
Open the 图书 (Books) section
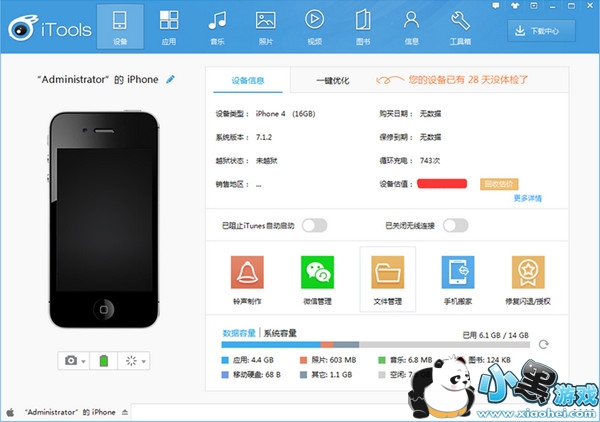pos(363,27)
